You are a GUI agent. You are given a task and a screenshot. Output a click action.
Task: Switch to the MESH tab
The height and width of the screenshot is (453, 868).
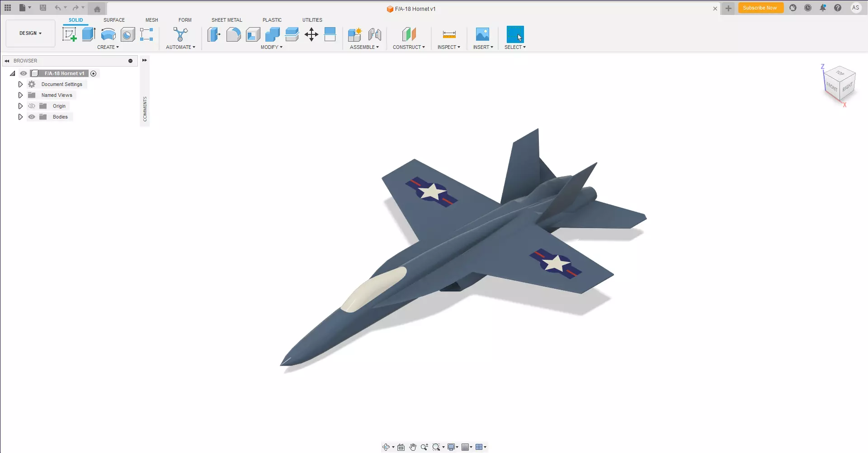tap(152, 20)
